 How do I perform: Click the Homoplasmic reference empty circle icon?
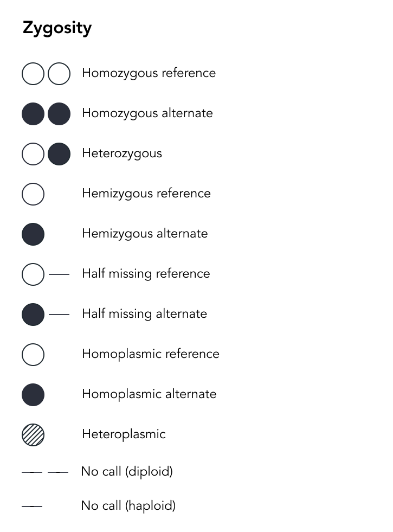pos(33,355)
